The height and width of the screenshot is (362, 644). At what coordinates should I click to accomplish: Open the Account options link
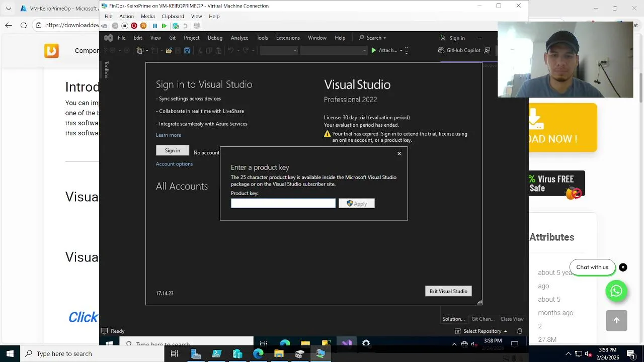174,164
